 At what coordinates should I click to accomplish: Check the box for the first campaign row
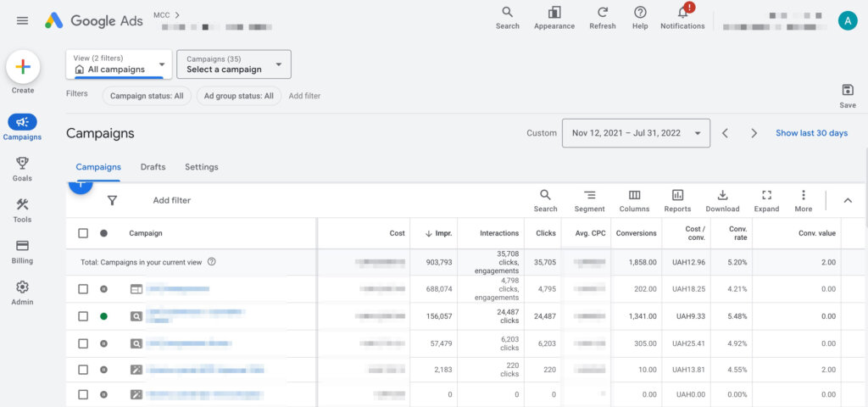pyautogui.click(x=83, y=289)
